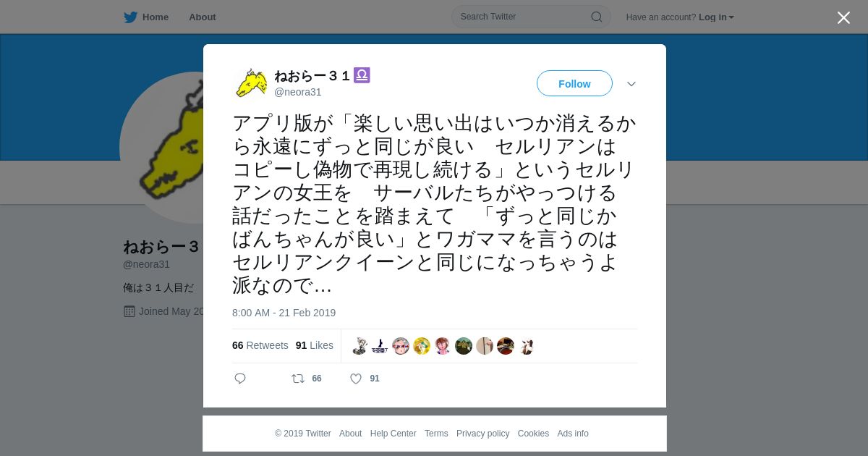Like the tweet using heart icon
Viewport: 868px width, 456px height.
tap(356, 379)
